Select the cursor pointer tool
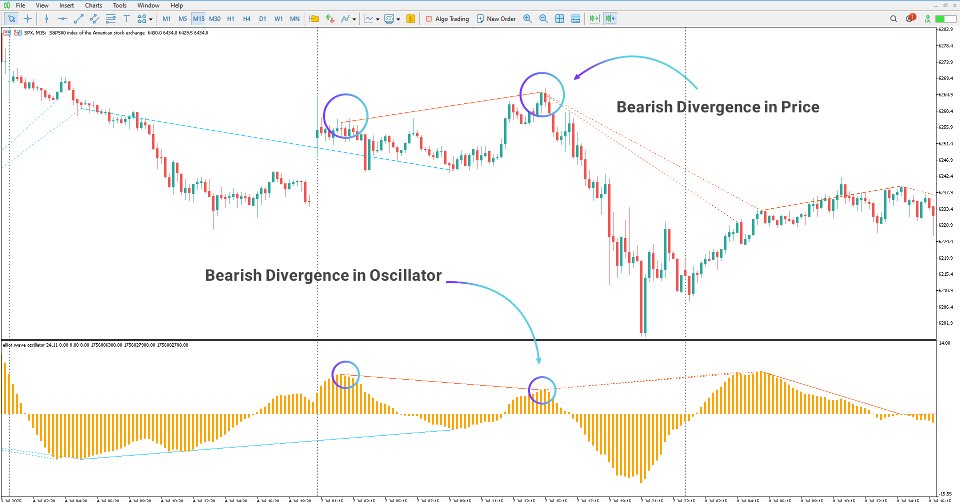The height and width of the screenshot is (502, 960). 12,19
